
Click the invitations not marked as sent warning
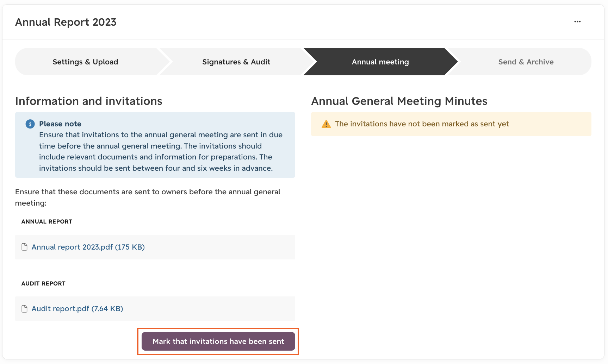(451, 124)
